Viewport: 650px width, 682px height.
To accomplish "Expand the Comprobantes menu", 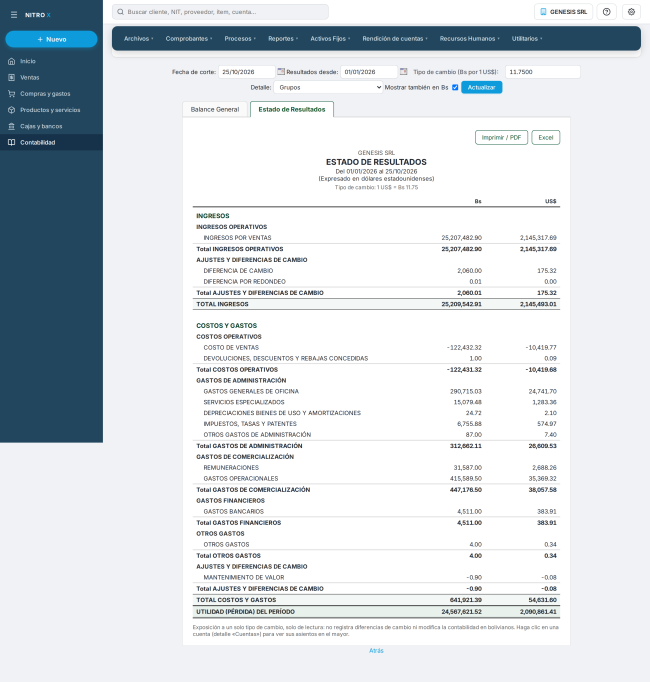I will point(189,39).
